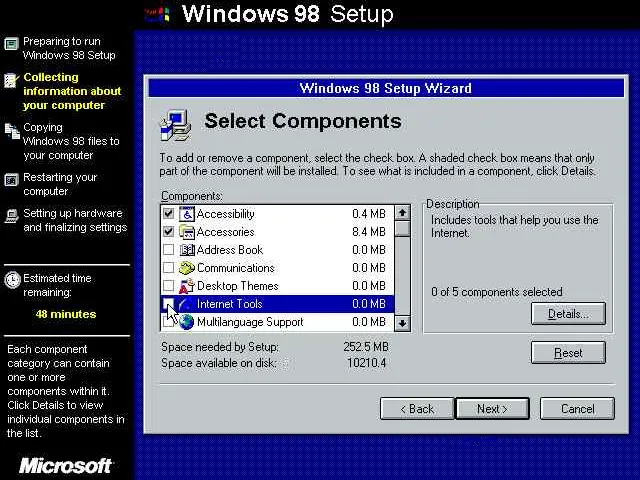Click the Copying files step icon
The width and height of the screenshot is (640, 480).
12,131
